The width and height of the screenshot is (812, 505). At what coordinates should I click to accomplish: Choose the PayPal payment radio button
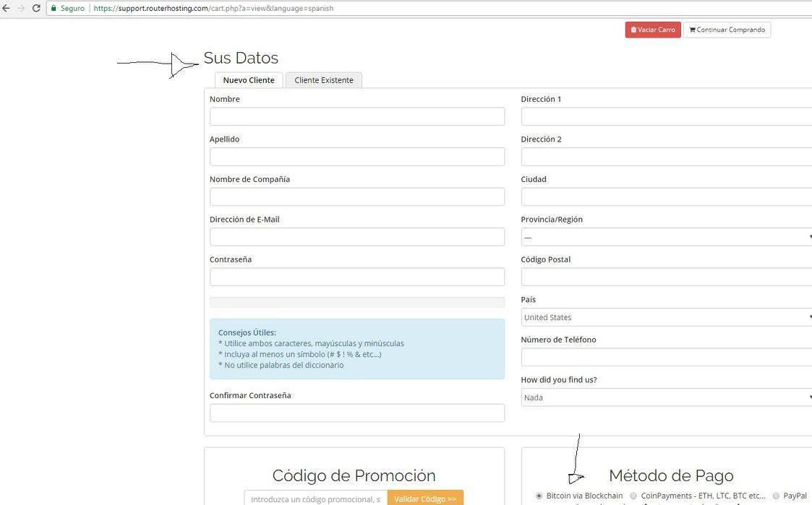point(776,496)
